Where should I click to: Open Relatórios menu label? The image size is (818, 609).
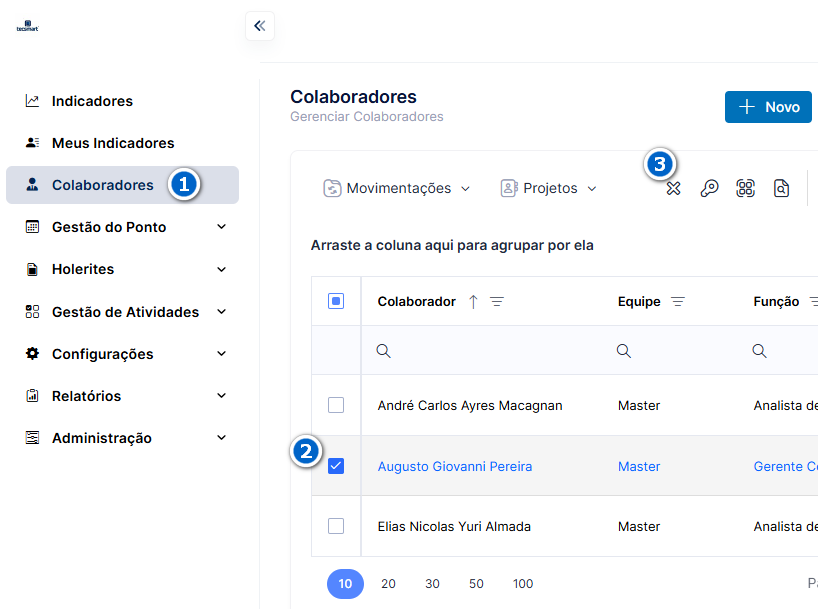click(x=87, y=396)
